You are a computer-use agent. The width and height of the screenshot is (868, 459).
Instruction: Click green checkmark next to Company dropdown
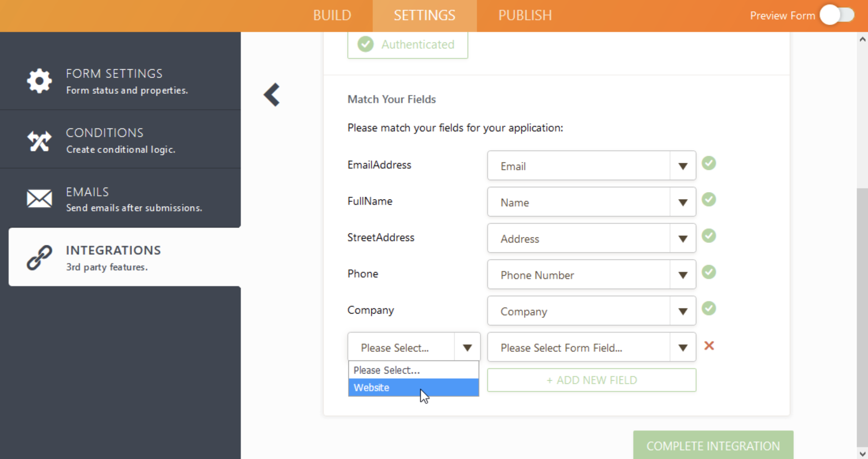[x=709, y=309]
